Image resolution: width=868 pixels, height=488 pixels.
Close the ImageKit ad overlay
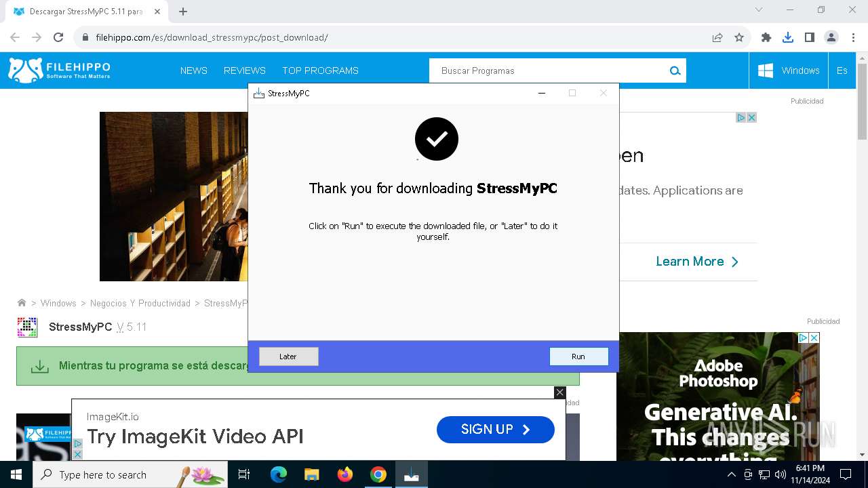point(559,392)
